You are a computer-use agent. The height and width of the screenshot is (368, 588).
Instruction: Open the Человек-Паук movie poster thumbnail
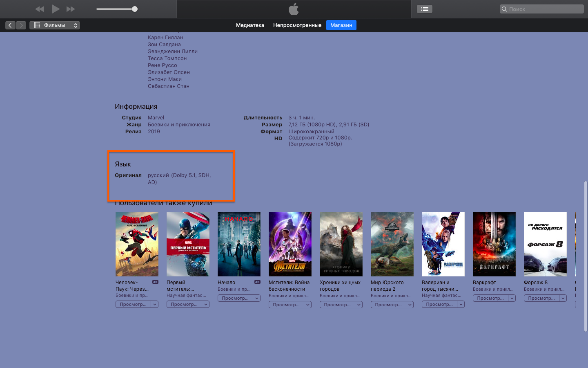tap(137, 244)
